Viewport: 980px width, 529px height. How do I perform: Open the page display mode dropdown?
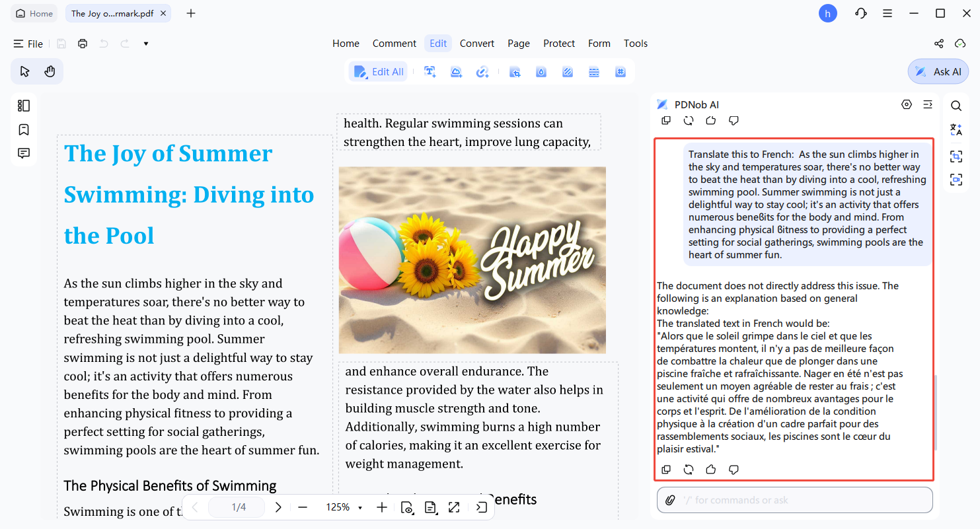431,507
